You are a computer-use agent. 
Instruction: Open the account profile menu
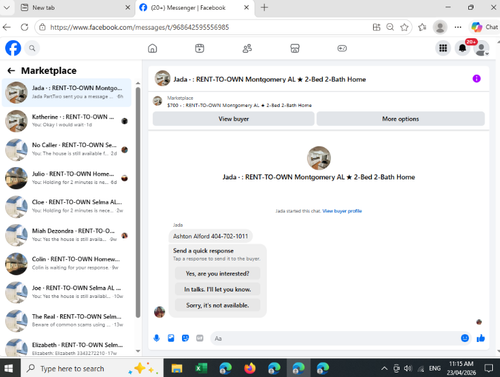click(x=481, y=49)
